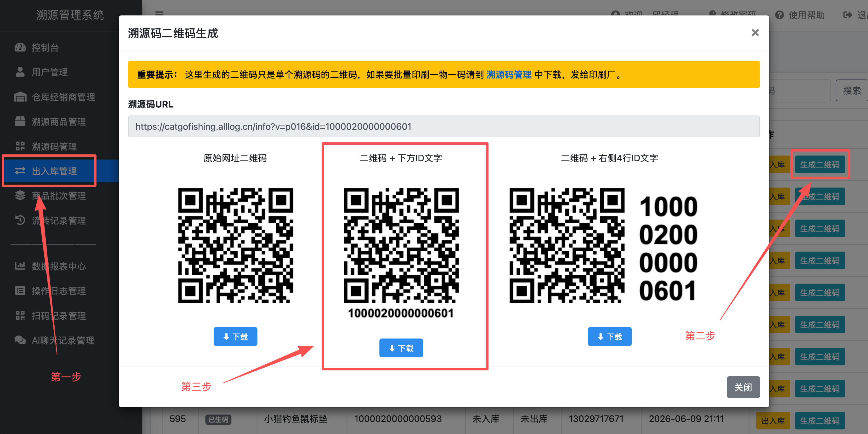This screenshot has height=434, width=868.
Task: Follow the 溯源码管理 link in the warning
Action: pos(509,75)
